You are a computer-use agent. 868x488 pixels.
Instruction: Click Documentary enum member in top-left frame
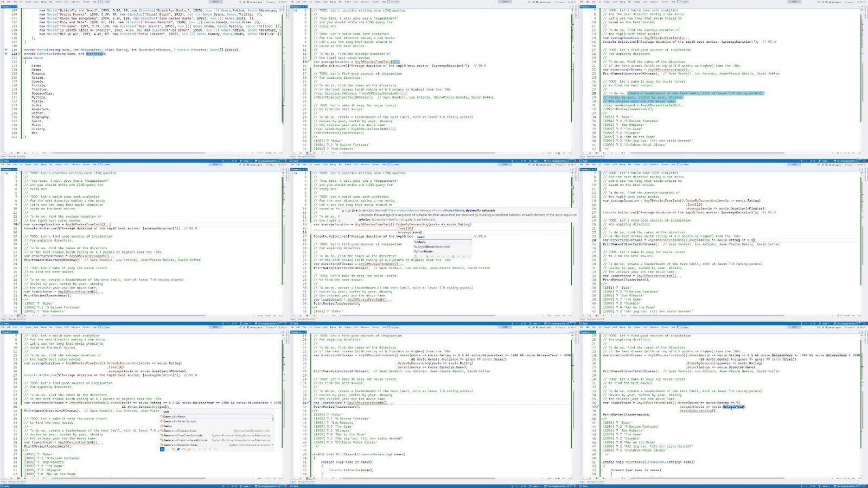42,93
